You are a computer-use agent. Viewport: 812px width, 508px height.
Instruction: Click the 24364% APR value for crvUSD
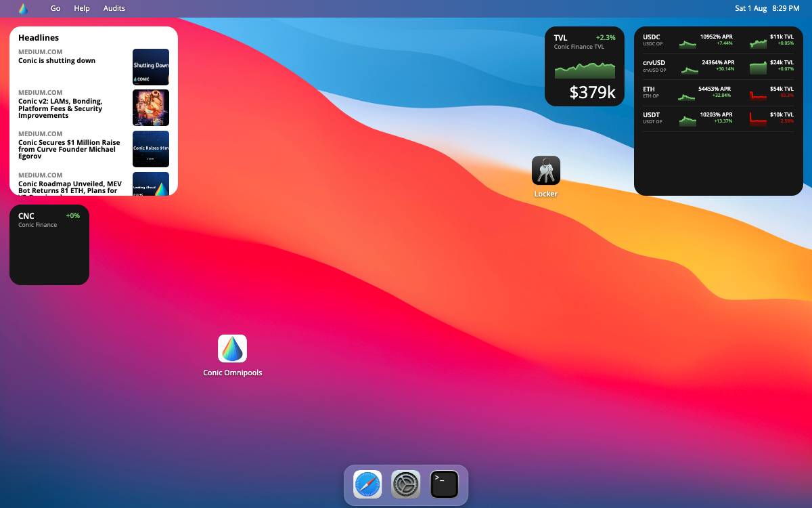(718, 62)
